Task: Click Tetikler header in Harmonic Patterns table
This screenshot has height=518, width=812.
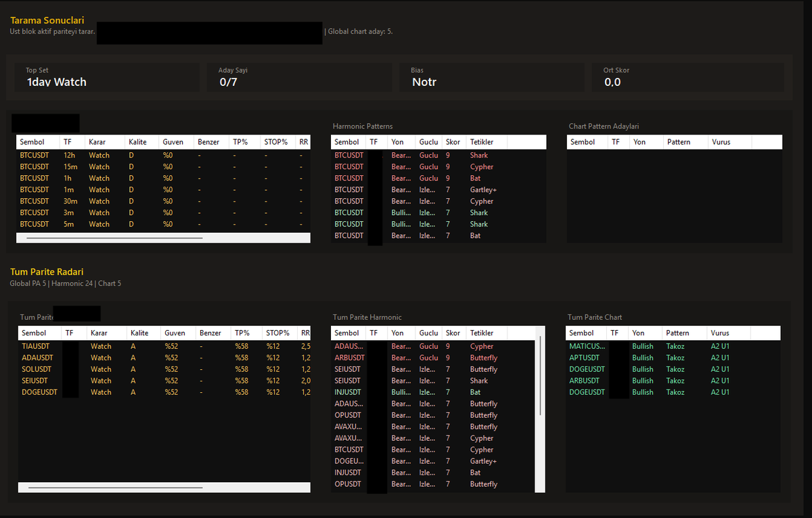Action: (x=487, y=142)
